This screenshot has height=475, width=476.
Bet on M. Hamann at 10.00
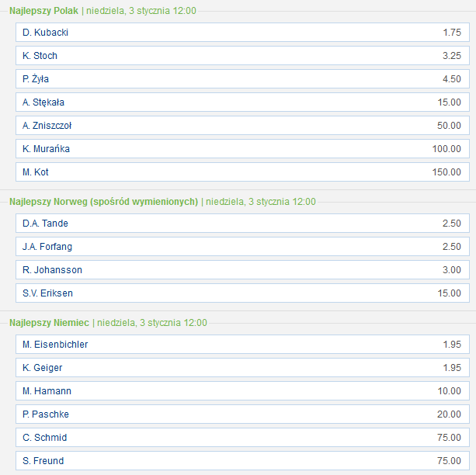(242, 391)
